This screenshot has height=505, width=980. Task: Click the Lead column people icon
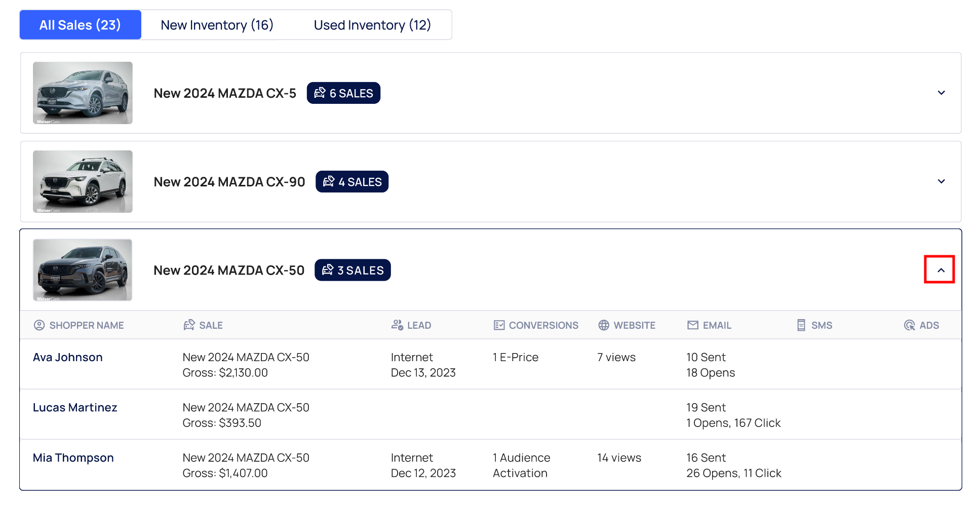point(397,325)
